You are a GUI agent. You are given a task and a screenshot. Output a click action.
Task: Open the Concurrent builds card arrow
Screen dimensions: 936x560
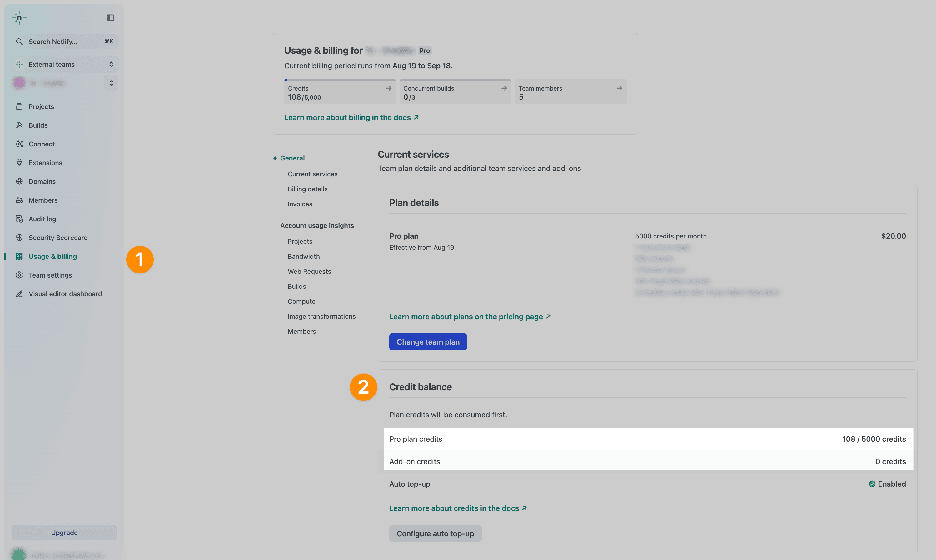tap(504, 88)
